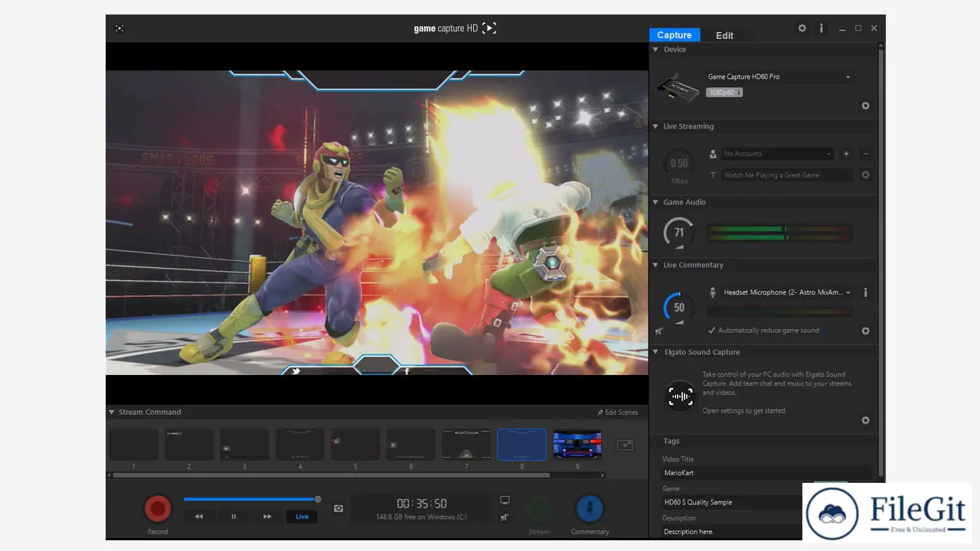This screenshot has height=551, width=980.
Task: Open preferences via top gear icon
Action: 802,28
